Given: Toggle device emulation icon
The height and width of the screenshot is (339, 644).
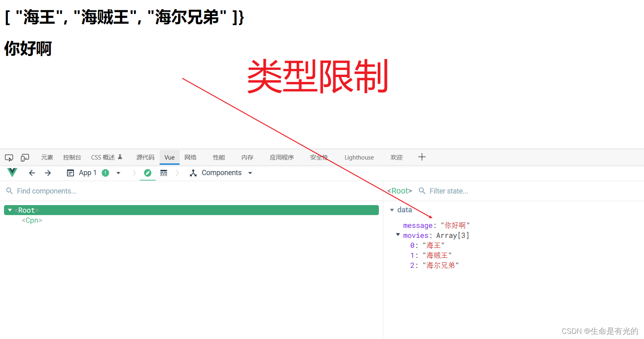Looking at the screenshot, I should 25,158.
